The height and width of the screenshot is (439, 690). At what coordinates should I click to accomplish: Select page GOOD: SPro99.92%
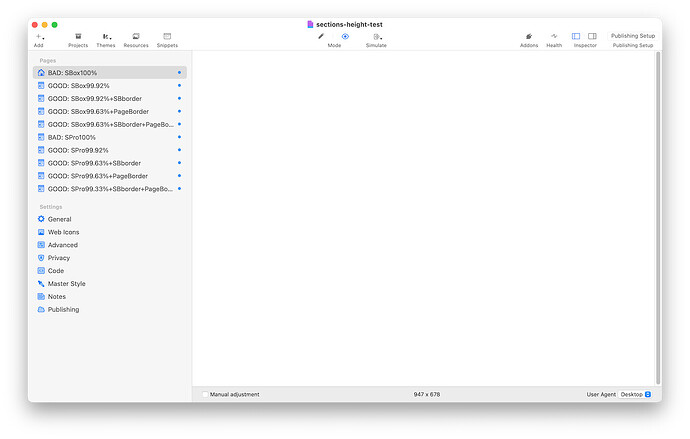coord(110,150)
